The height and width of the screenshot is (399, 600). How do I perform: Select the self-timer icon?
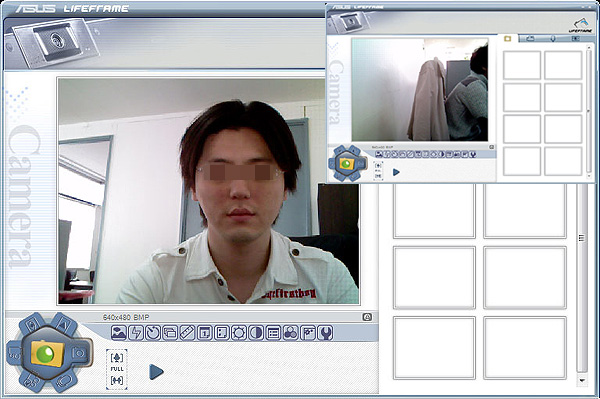pyautogui.click(x=153, y=333)
